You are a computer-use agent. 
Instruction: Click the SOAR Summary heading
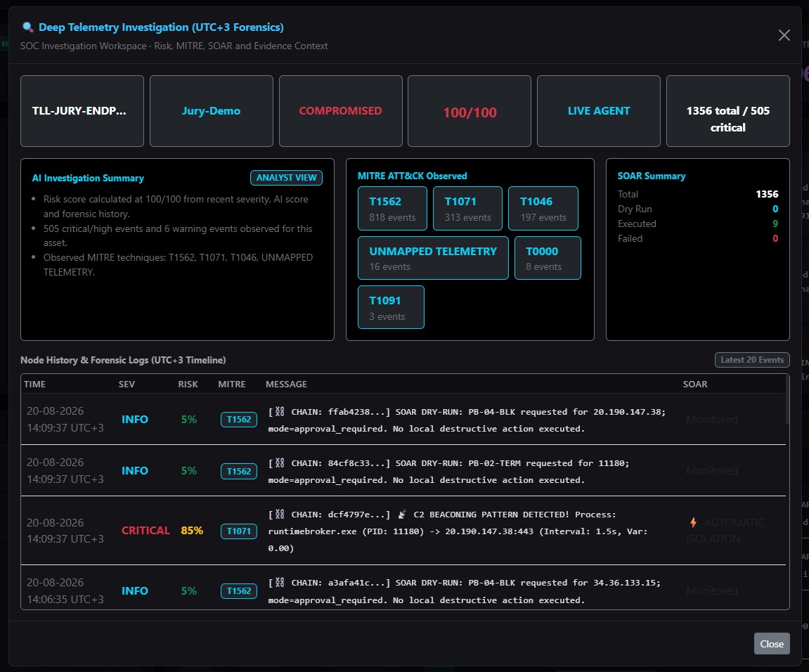click(651, 176)
